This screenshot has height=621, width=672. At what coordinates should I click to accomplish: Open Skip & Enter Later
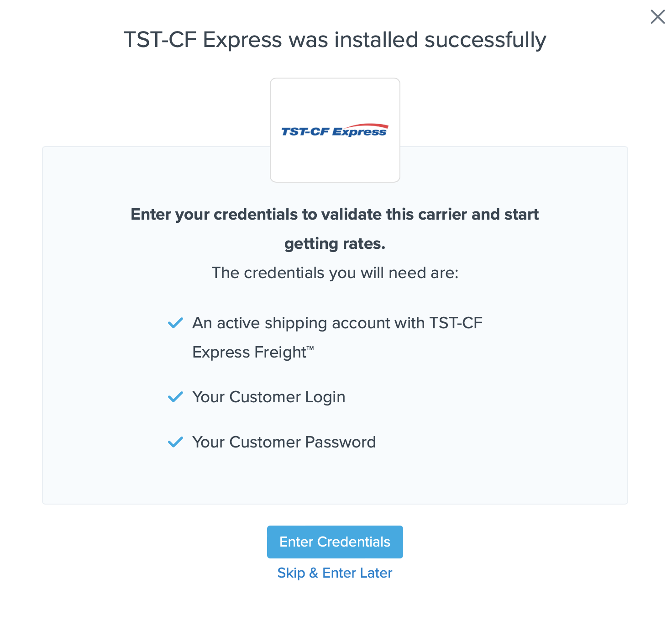point(335,573)
